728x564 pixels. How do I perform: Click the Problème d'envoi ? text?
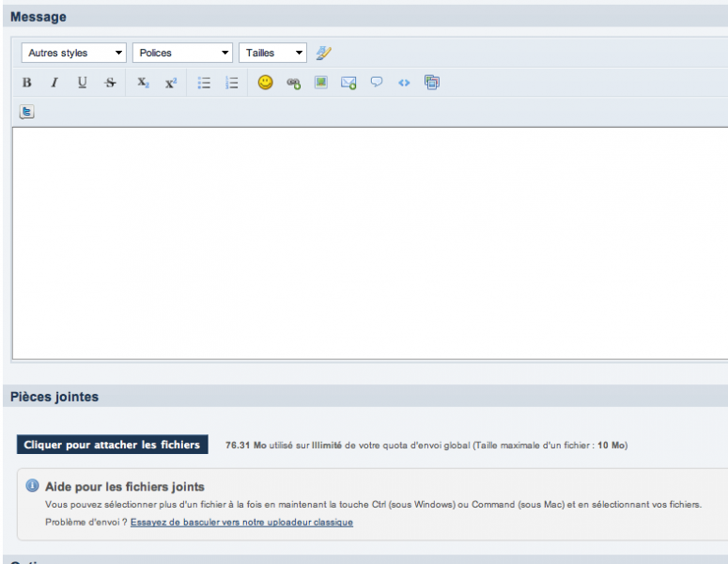coord(85,523)
